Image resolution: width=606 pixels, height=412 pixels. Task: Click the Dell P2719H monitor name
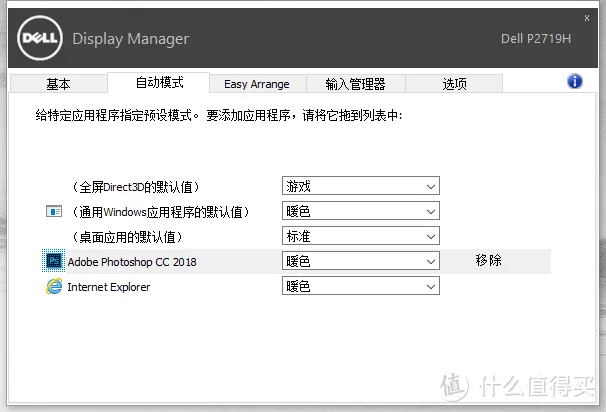[536, 39]
